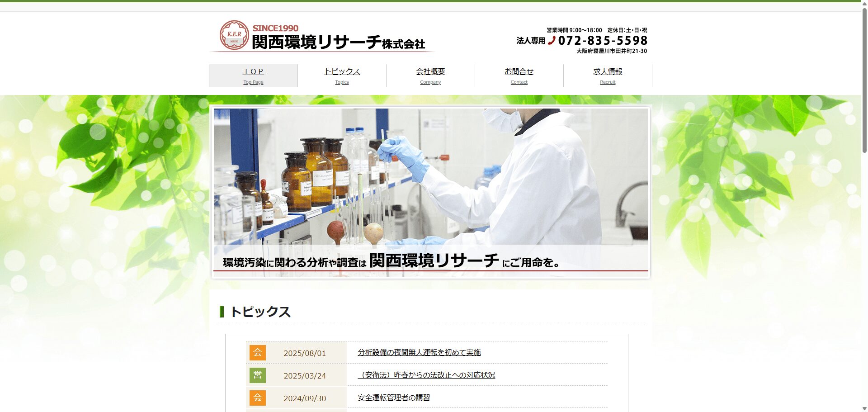Click the banner slogan 環境汚染に関わる分析や調査は

tap(294, 262)
